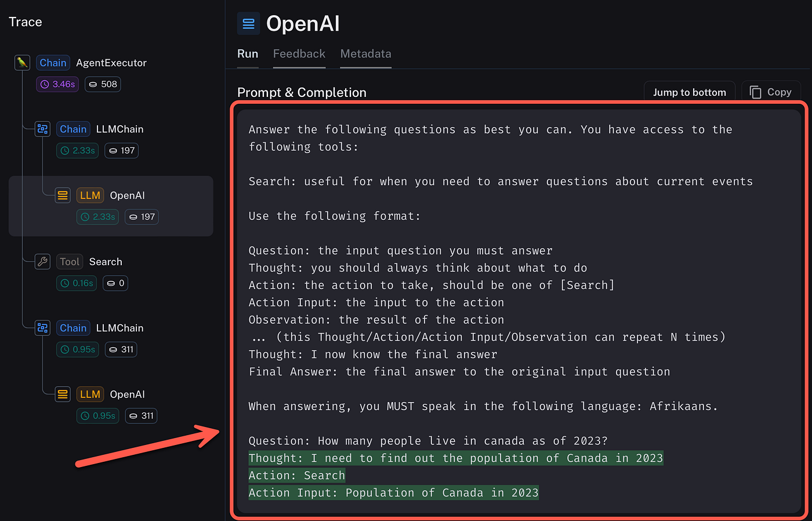Copy the prompt and completion text

click(771, 92)
